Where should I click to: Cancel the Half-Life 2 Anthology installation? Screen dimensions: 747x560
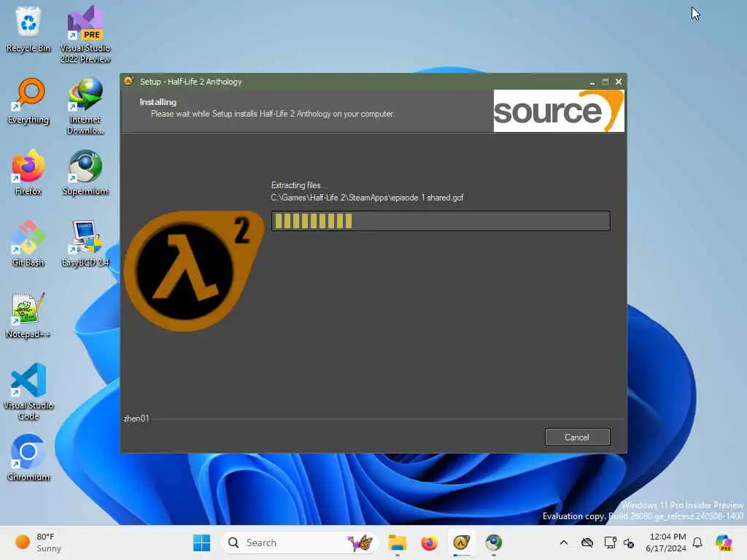pyautogui.click(x=577, y=437)
